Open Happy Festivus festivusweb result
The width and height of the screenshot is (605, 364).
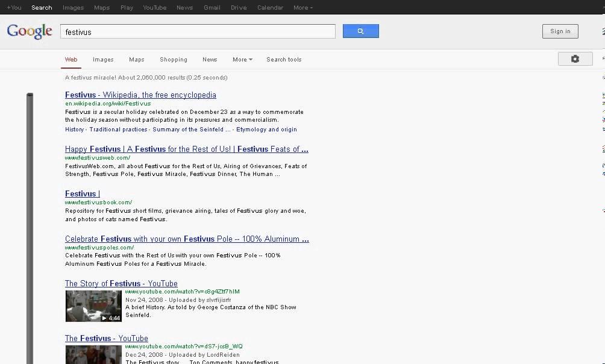pyautogui.click(x=186, y=149)
